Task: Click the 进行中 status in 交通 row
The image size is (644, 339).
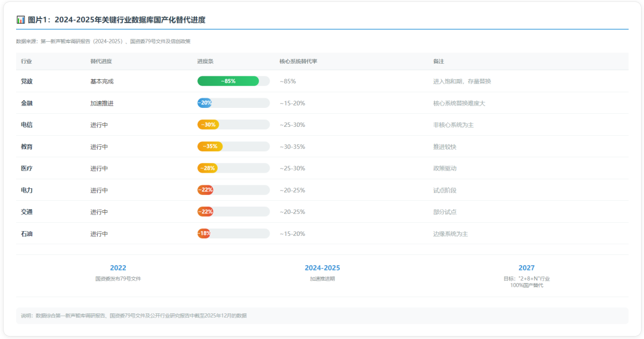Action: [x=99, y=212]
